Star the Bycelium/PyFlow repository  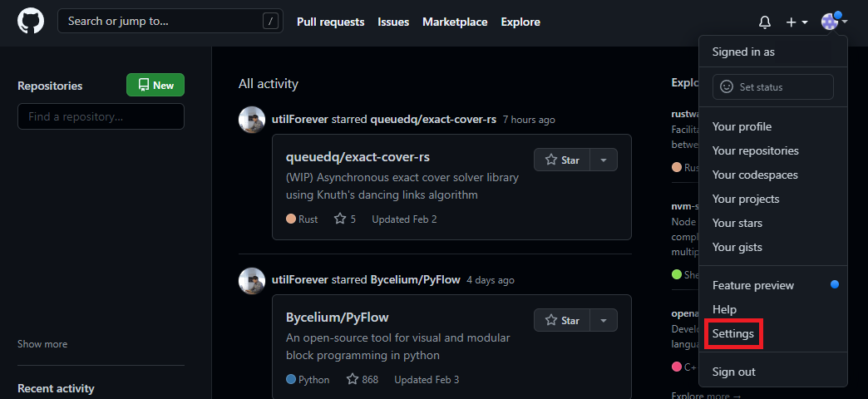pos(562,320)
